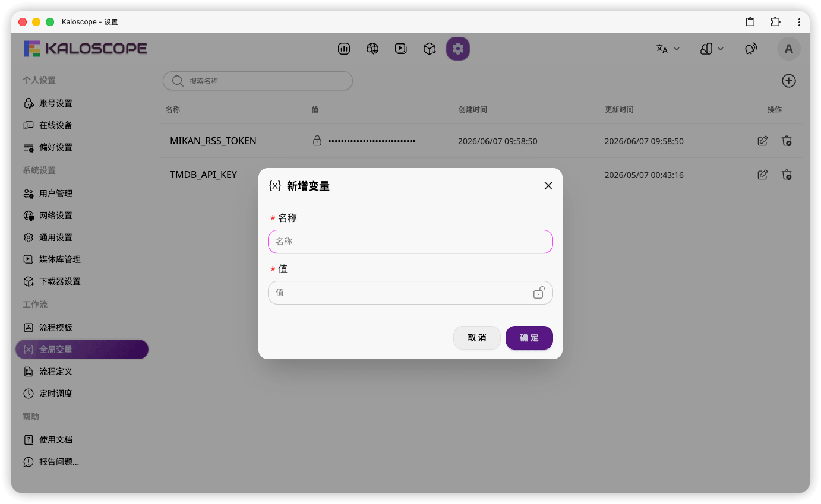
Task: Open the theme appearance dropdown
Action: pos(712,49)
